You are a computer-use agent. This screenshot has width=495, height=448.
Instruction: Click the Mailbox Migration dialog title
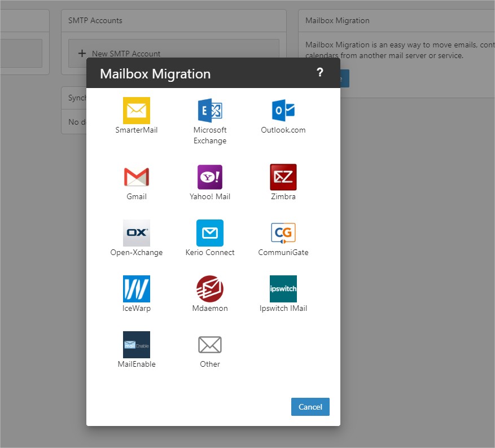[155, 74]
